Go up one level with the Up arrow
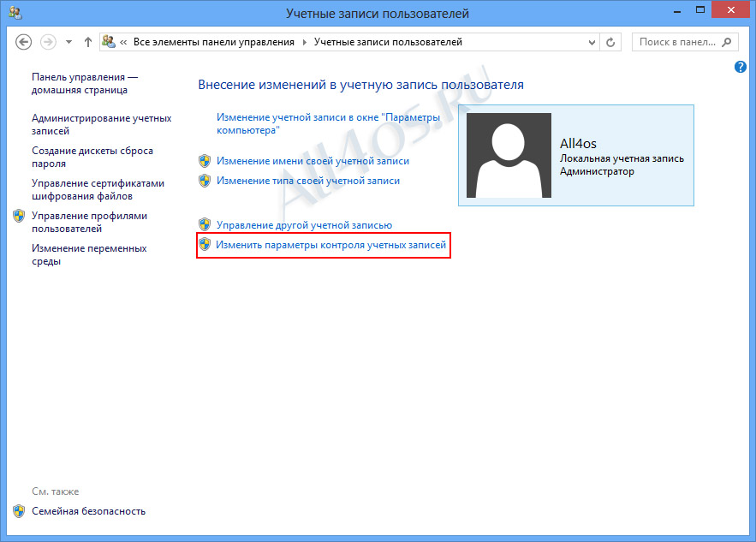 87,42
